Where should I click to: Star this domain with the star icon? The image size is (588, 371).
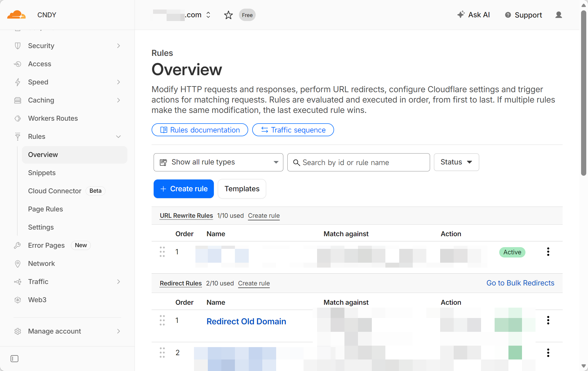tap(228, 15)
